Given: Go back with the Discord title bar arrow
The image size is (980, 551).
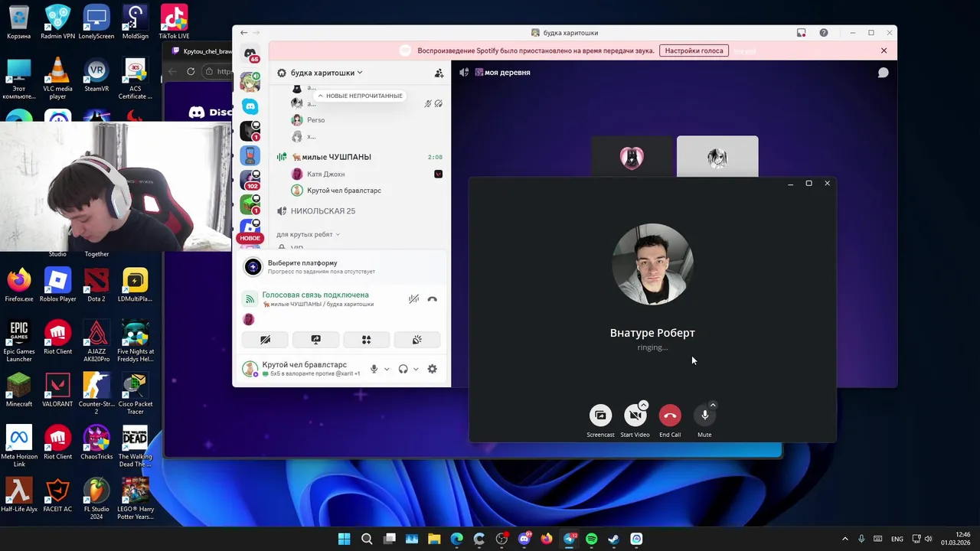Looking at the screenshot, I should pos(243,33).
